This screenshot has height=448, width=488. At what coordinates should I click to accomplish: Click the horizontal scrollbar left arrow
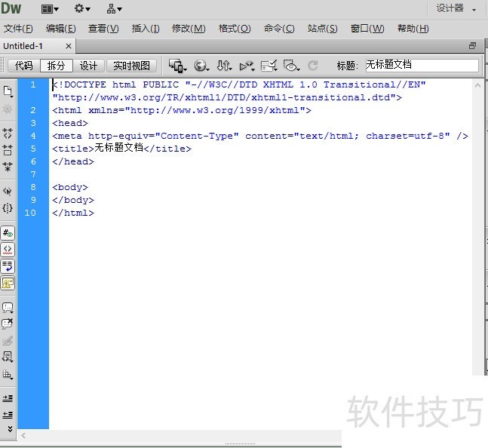click(x=23, y=436)
